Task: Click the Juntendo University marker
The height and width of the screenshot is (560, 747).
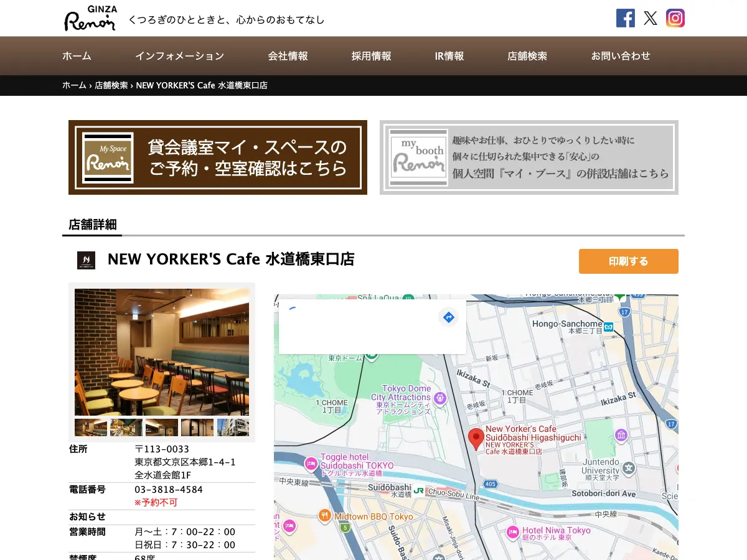Action: pos(629,467)
